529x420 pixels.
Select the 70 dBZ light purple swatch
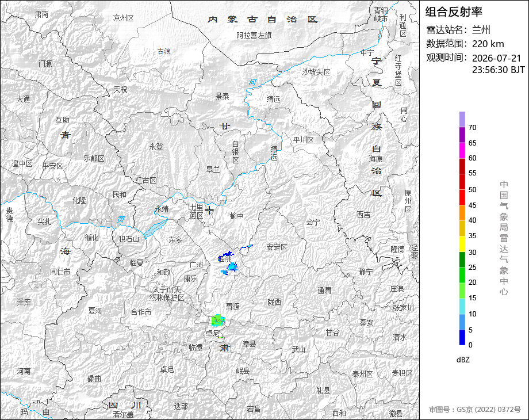pos(462,119)
